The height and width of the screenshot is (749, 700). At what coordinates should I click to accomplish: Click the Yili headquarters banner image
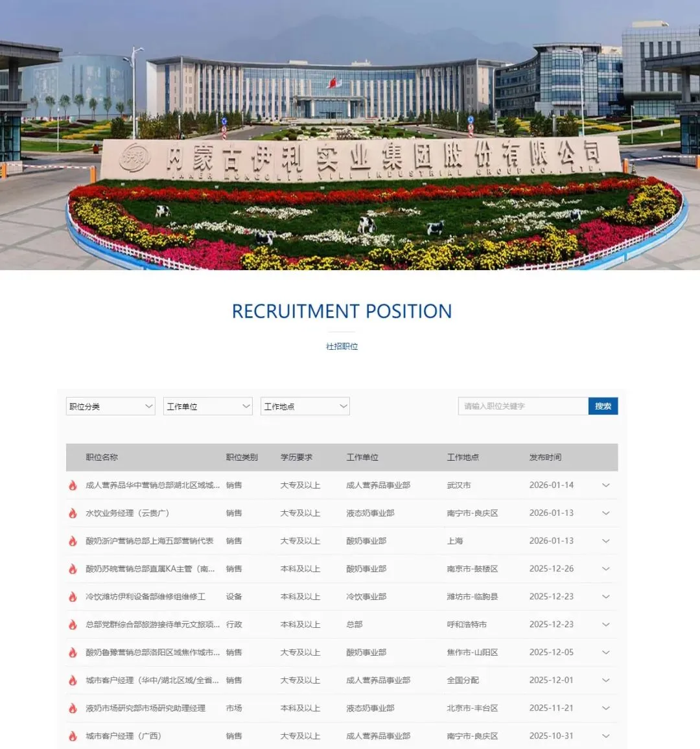pos(350,135)
